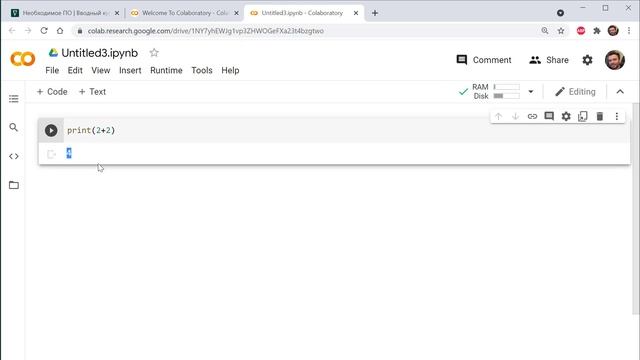Move cell down arrow icon

[x=515, y=116]
